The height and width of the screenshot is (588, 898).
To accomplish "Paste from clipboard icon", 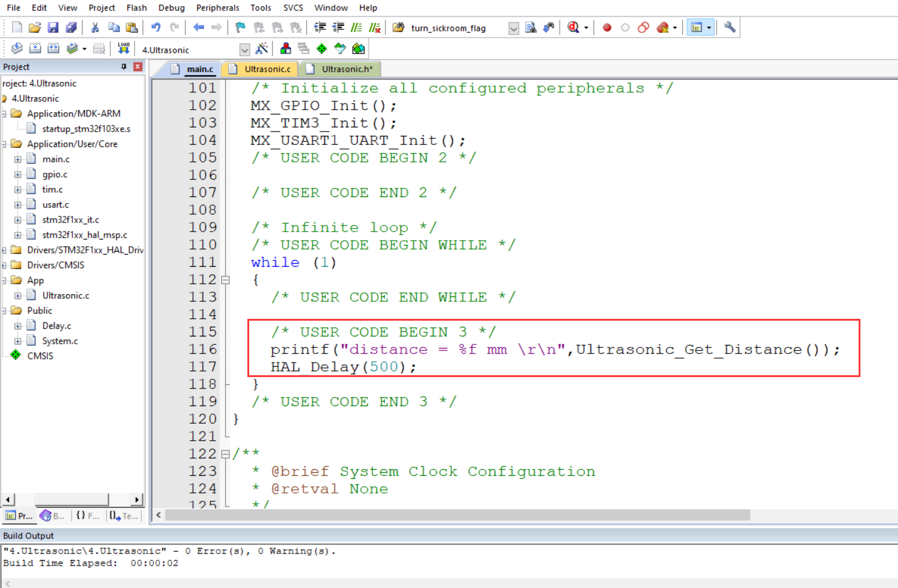I will tap(132, 27).
